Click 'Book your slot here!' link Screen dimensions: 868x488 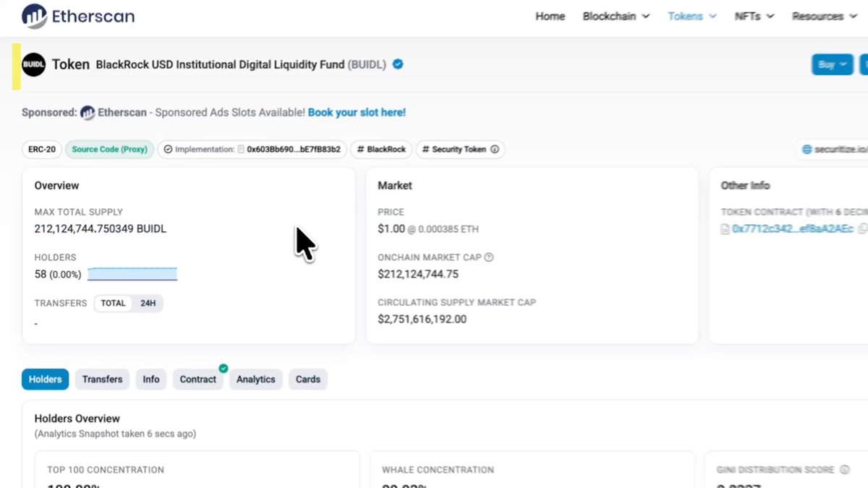(357, 113)
